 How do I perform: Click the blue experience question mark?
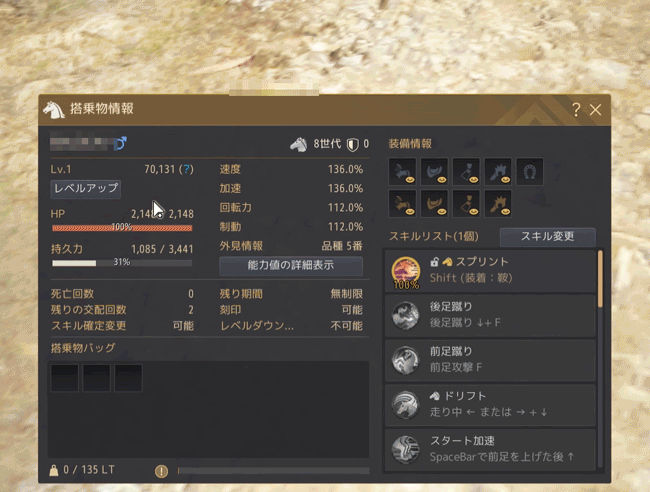[x=186, y=169]
